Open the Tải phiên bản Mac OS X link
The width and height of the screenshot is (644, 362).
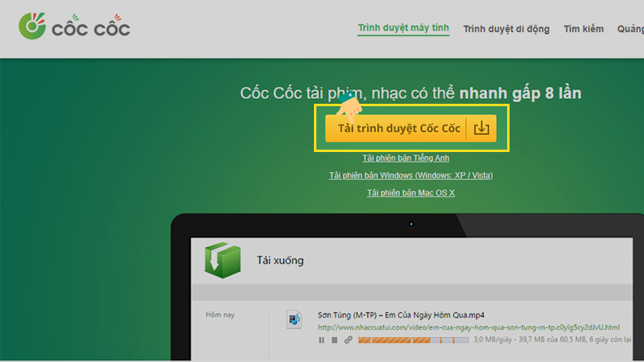[411, 193]
